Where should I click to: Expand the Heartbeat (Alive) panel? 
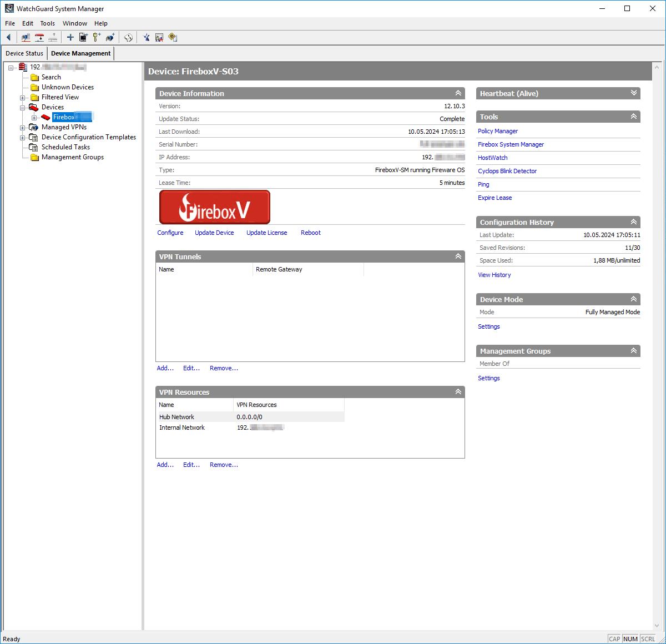(x=634, y=93)
